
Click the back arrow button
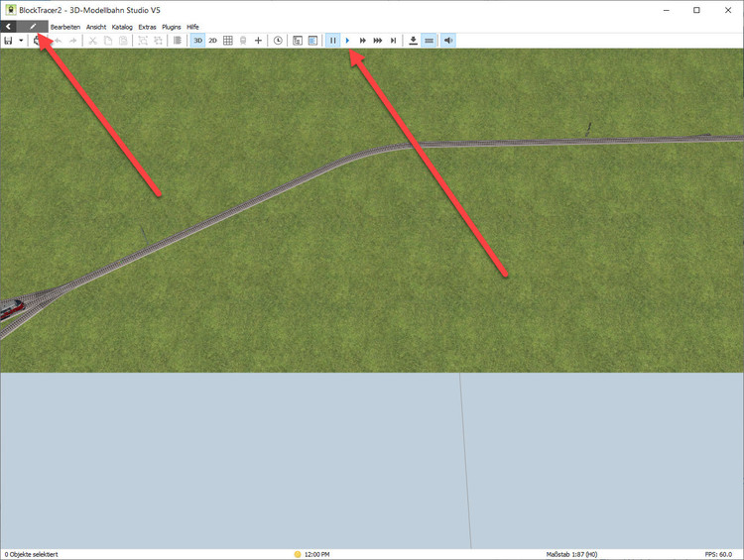[9, 27]
